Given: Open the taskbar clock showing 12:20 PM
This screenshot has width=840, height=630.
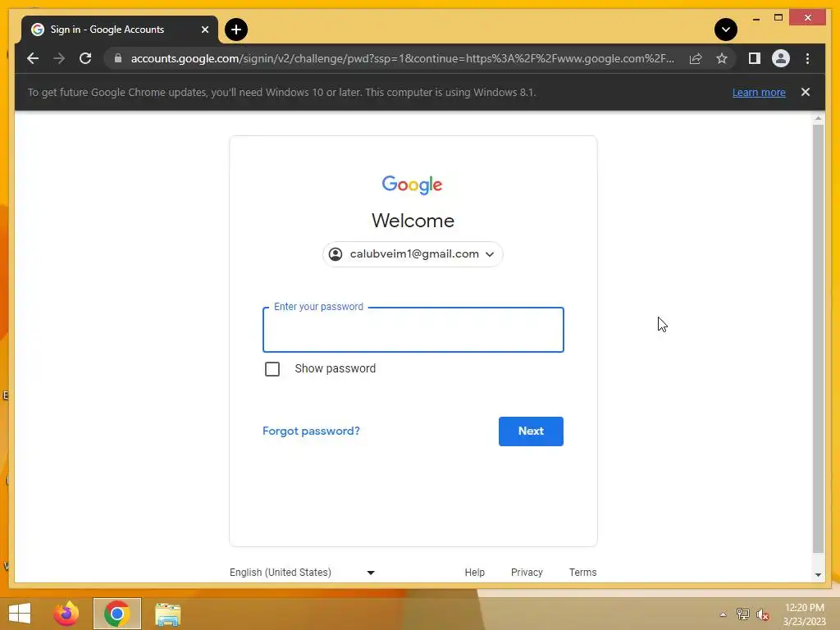Looking at the screenshot, I should tap(804, 614).
